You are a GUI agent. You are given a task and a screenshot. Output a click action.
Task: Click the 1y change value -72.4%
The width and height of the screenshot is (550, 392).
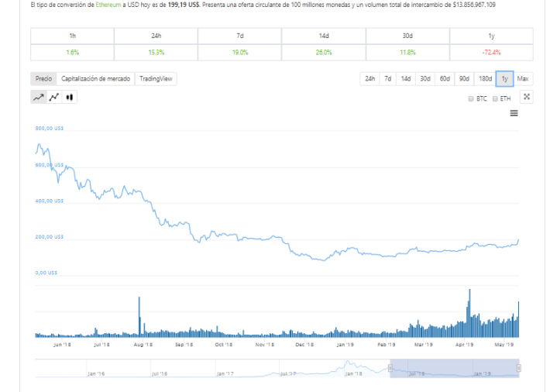coord(491,52)
